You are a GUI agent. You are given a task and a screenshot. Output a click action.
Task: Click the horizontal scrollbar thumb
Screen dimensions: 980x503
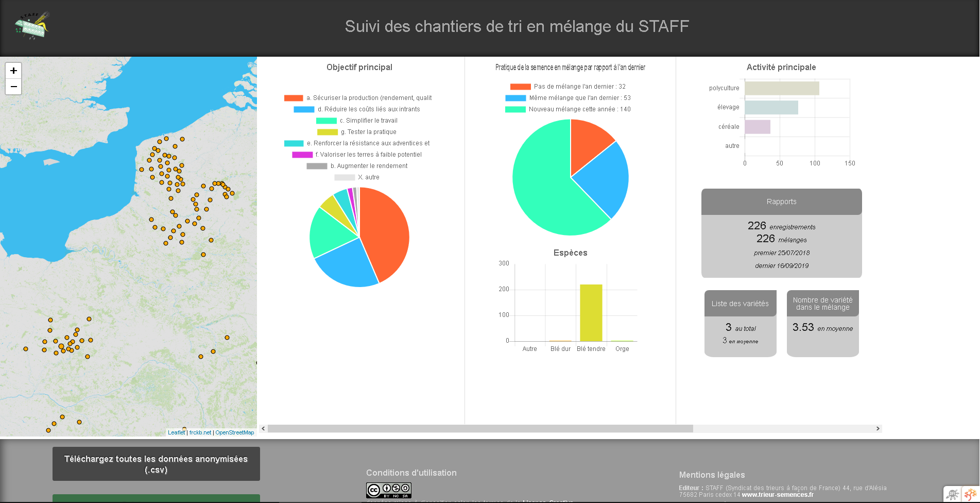(480, 429)
